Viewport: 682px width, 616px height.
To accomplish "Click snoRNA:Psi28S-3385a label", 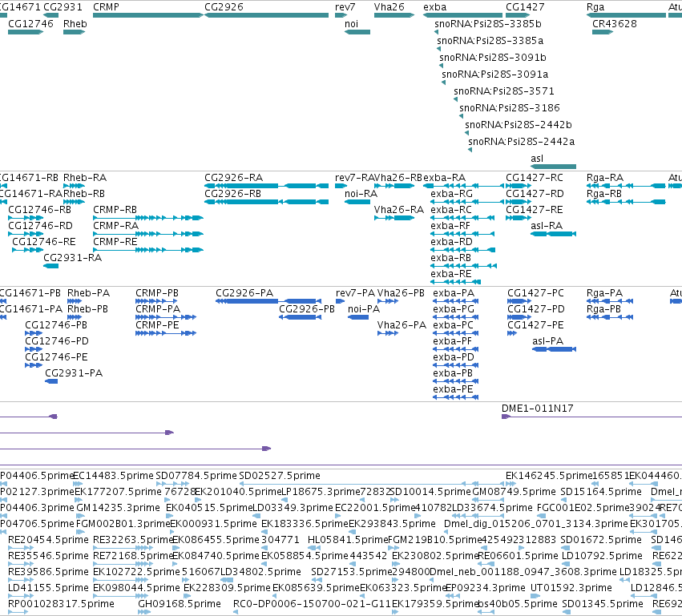I will click(490, 41).
